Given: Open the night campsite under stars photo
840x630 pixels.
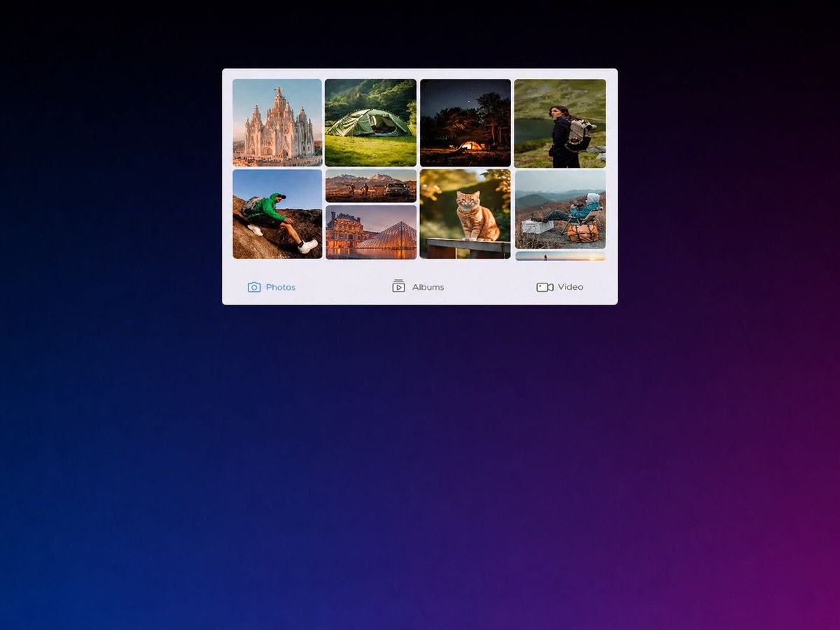Looking at the screenshot, I should point(465,122).
